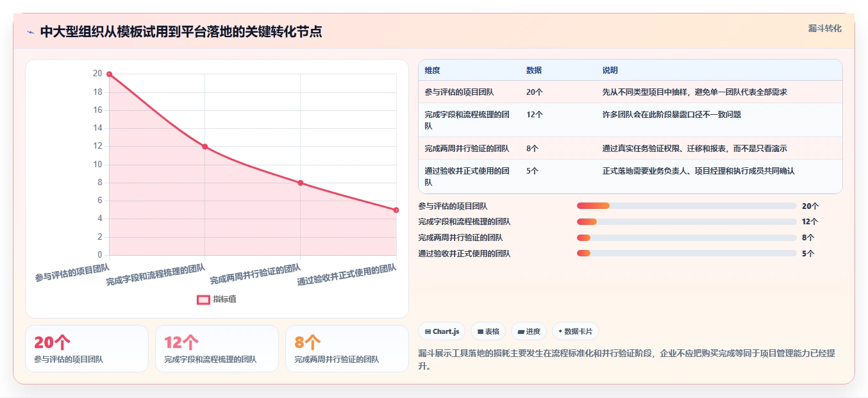Click the 完成字段和流程梳理的团队 progress bar
Screen dimensions: 868x398
pos(687,222)
